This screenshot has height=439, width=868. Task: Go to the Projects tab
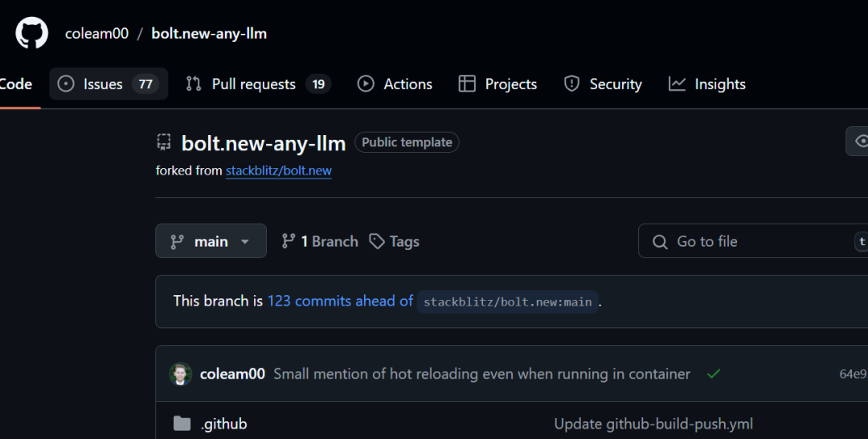497,84
